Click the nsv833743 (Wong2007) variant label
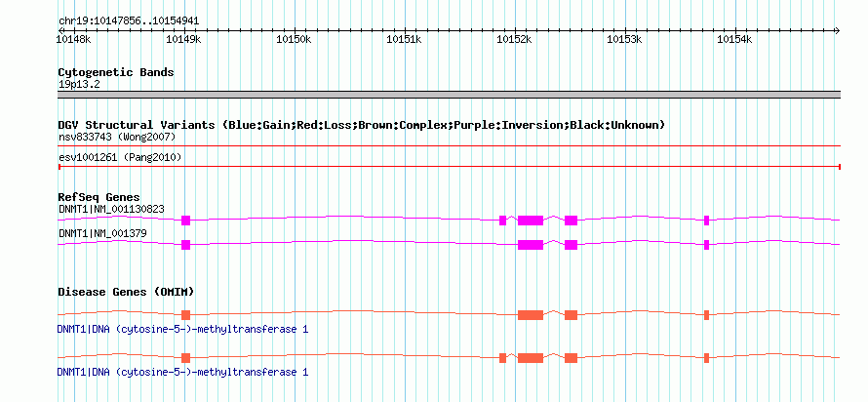 [117, 137]
